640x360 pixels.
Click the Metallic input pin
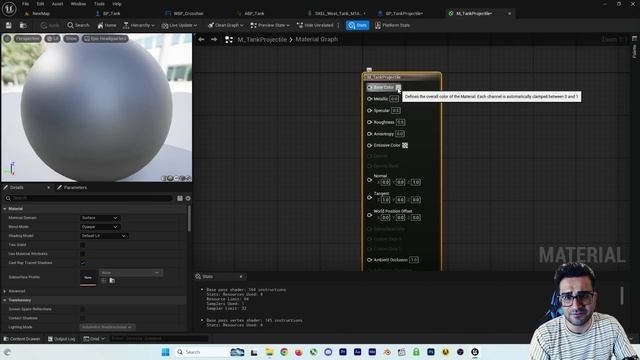[369, 99]
